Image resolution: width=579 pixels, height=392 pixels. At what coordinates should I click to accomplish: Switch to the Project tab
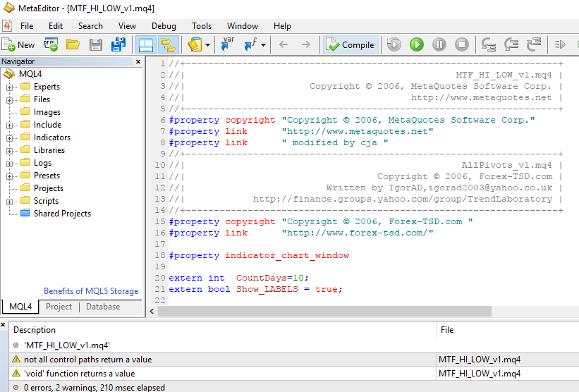point(59,307)
